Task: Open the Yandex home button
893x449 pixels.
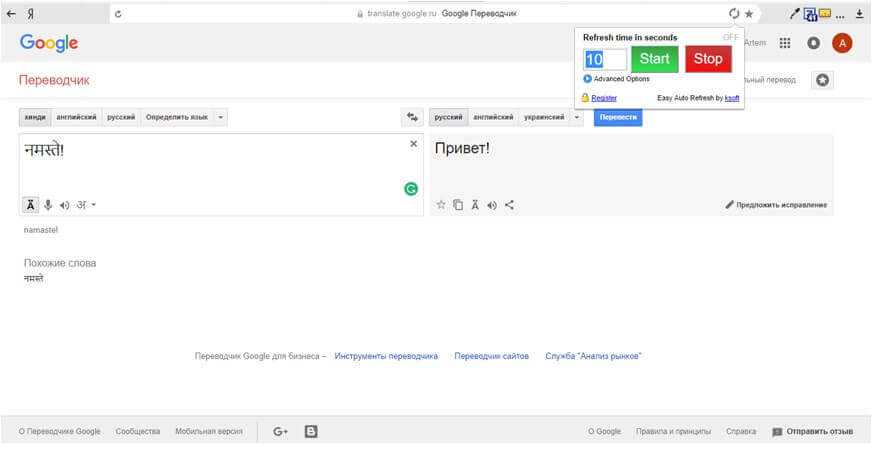Action: pyautogui.click(x=30, y=14)
